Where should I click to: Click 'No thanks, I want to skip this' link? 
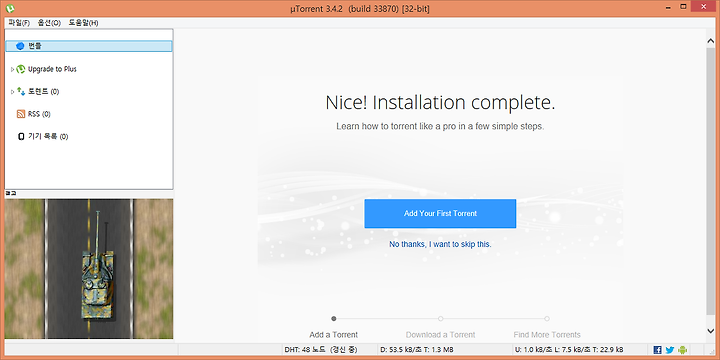440,244
